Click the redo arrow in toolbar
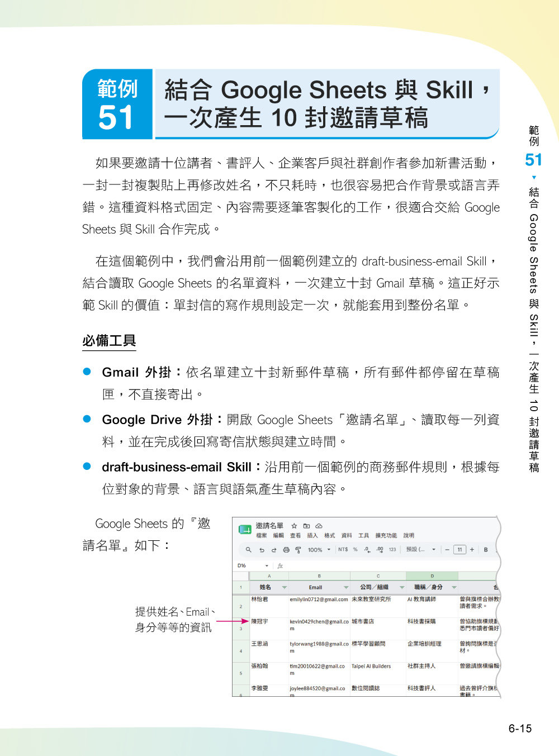The image size is (559, 756). point(274,550)
